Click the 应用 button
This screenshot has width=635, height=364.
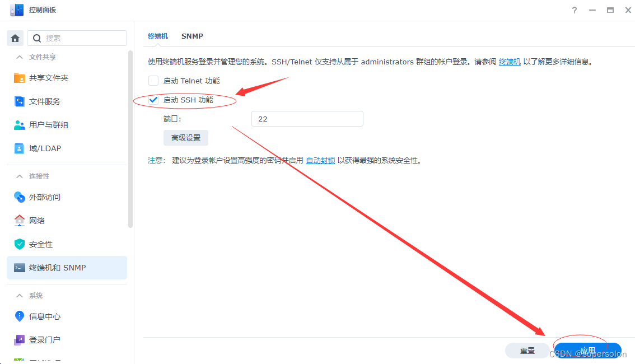(x=588, y=350)
